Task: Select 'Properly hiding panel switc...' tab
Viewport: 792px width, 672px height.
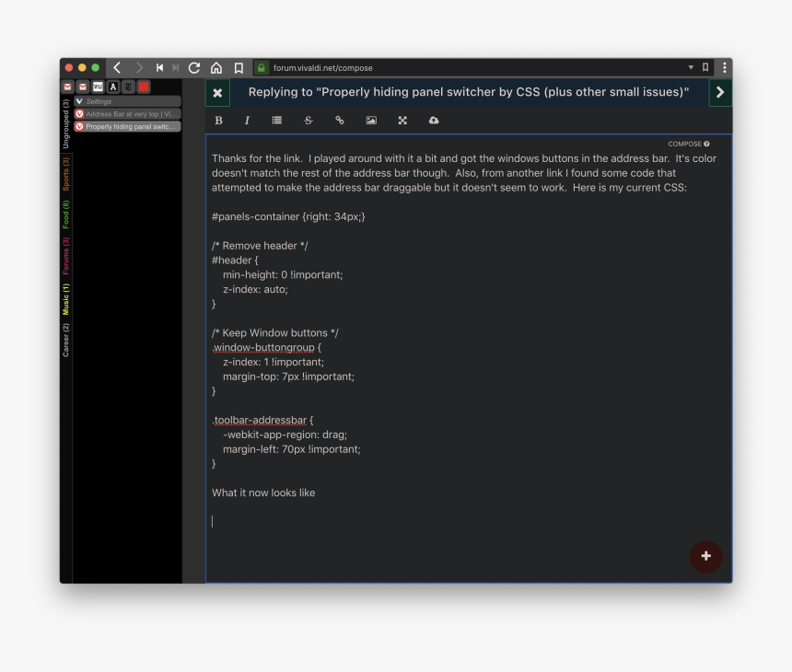Action: tap(127, 127)
